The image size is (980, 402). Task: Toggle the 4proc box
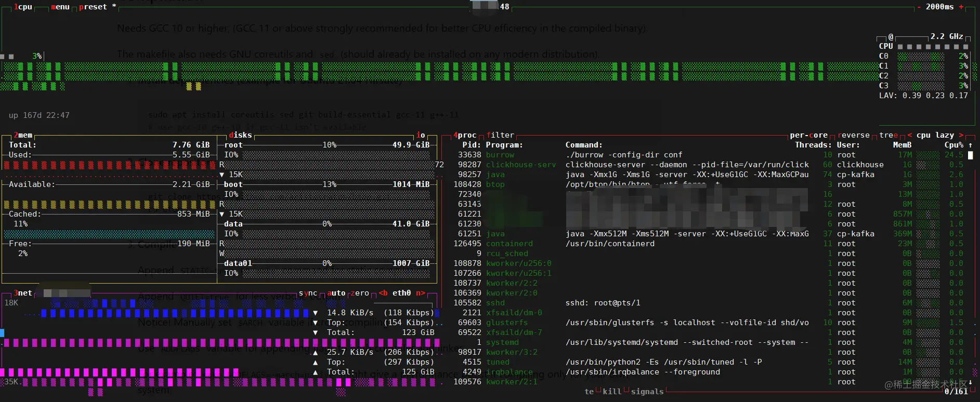tap(465, 135)
